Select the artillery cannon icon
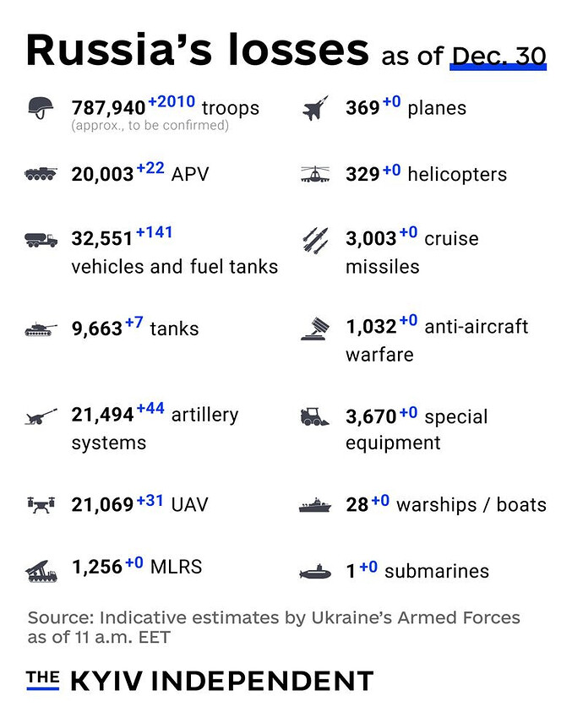This screenshot has width=583, height=728. pyautogui.click(x=41, y=416)
